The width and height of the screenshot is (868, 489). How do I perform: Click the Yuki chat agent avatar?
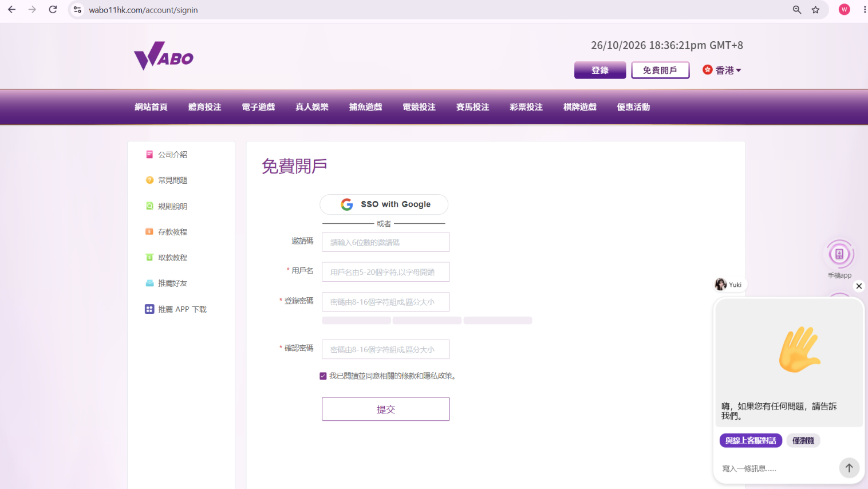tap(721, 285)
